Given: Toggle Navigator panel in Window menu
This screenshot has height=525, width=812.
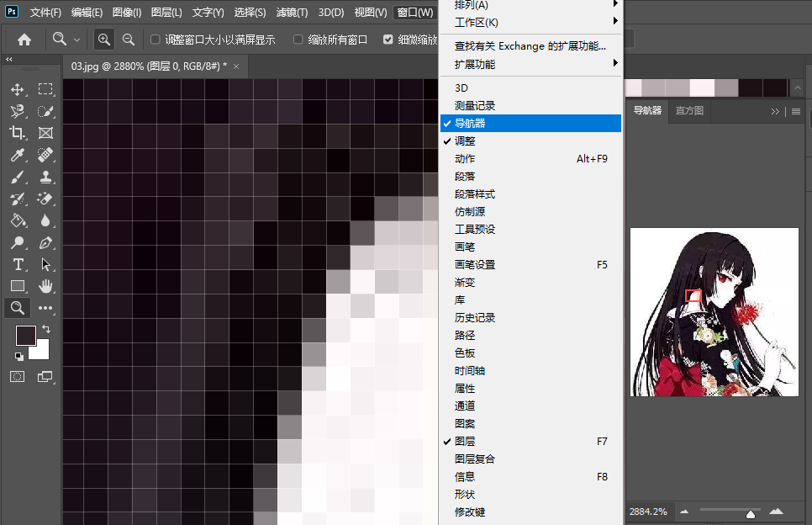Looking at the screenshot, I should click(x=530, y=124).
